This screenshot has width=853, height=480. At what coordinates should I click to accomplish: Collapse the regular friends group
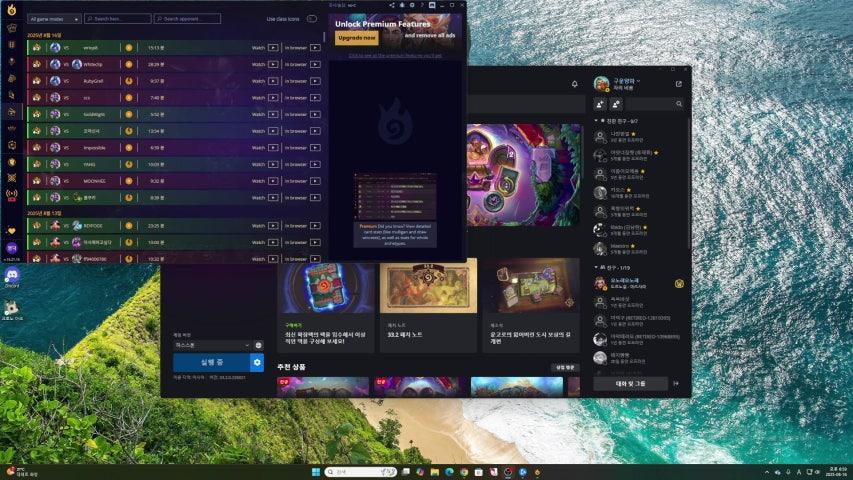tap(596, 267)
